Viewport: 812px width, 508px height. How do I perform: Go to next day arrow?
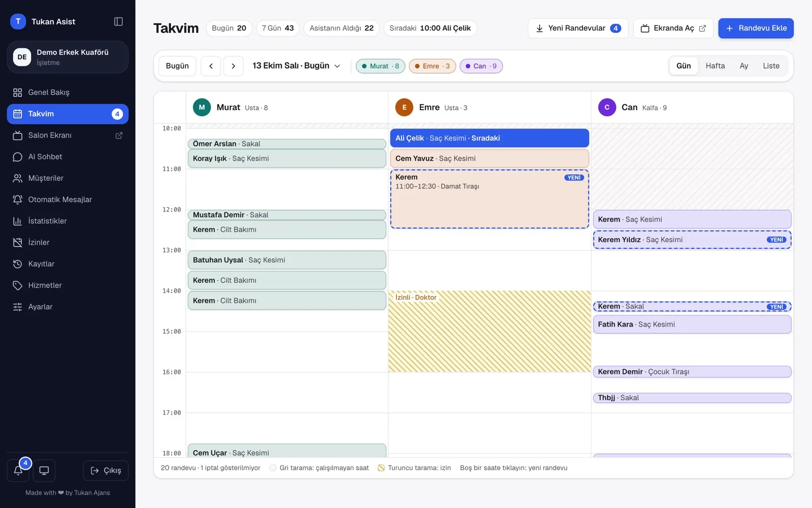[233, 66]
